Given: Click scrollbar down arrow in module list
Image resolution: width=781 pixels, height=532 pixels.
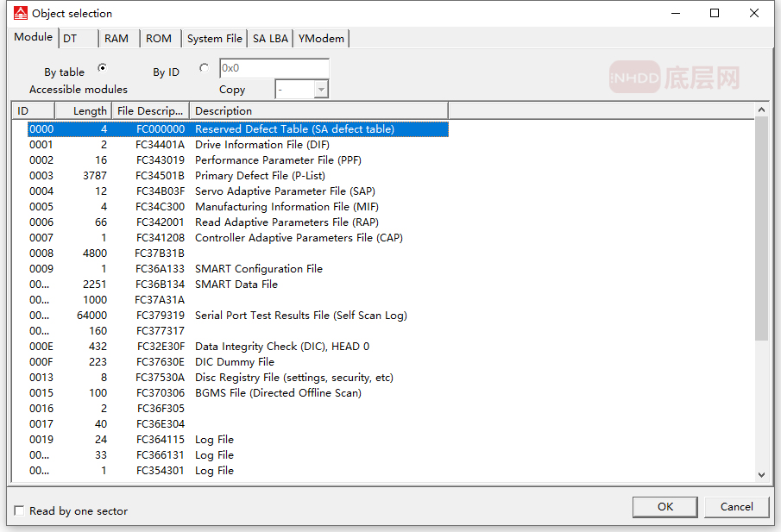Looking at the screenshot, I should pos(761,474).
